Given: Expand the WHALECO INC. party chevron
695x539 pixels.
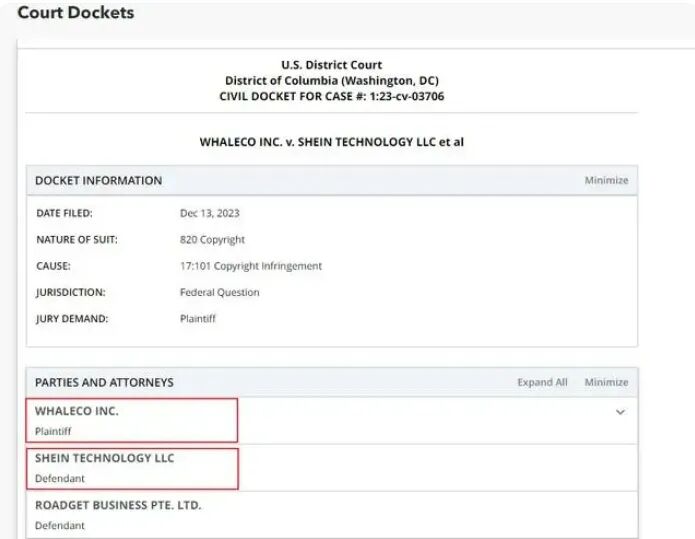Looking at the screenshot, I should (620, 412).
